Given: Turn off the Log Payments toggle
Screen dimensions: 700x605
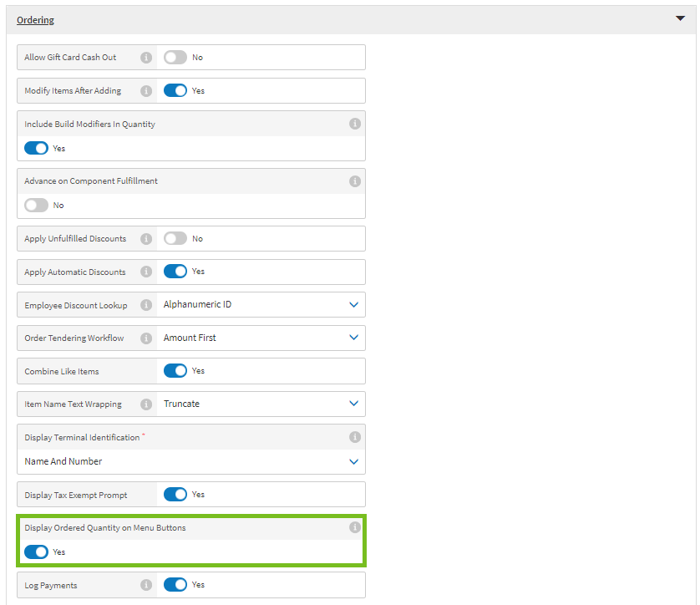Looking at the screenshot, I should pyautogui.click(x=175, y=584).
